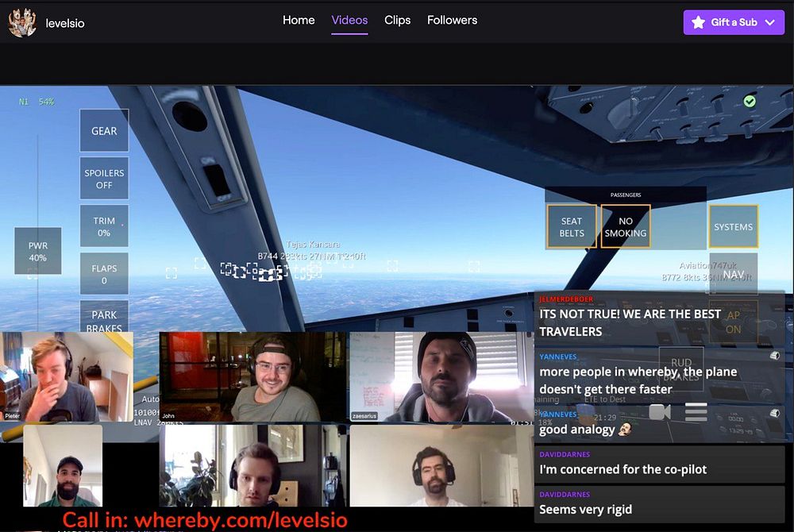The width and height of the screenshot is (794, 532).
Task: Select zaesarius's webcam thumbnail
Action: (x=441, y=376)
